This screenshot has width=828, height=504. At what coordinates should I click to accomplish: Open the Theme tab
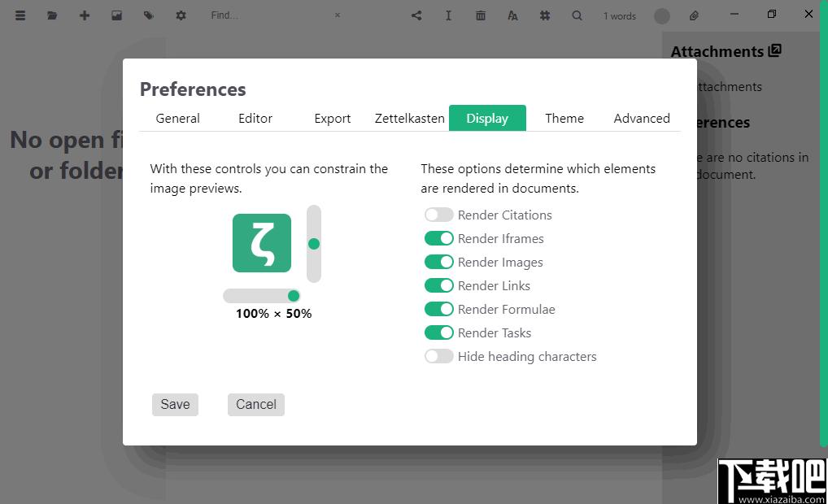pos(564,118)
